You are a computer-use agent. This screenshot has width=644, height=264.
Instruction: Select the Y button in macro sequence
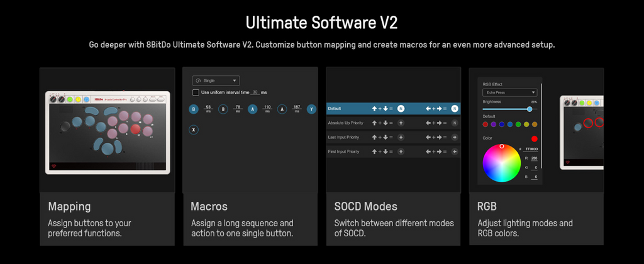312,109
